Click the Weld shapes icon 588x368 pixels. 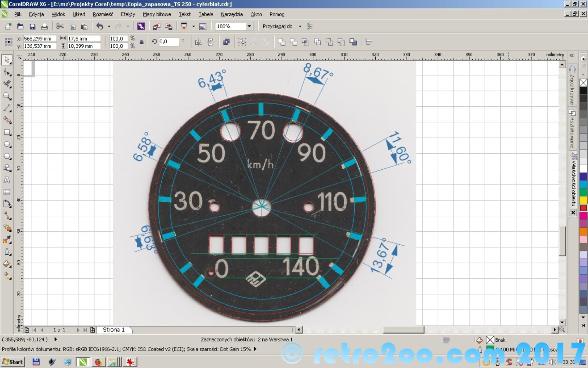coord(281,42)
